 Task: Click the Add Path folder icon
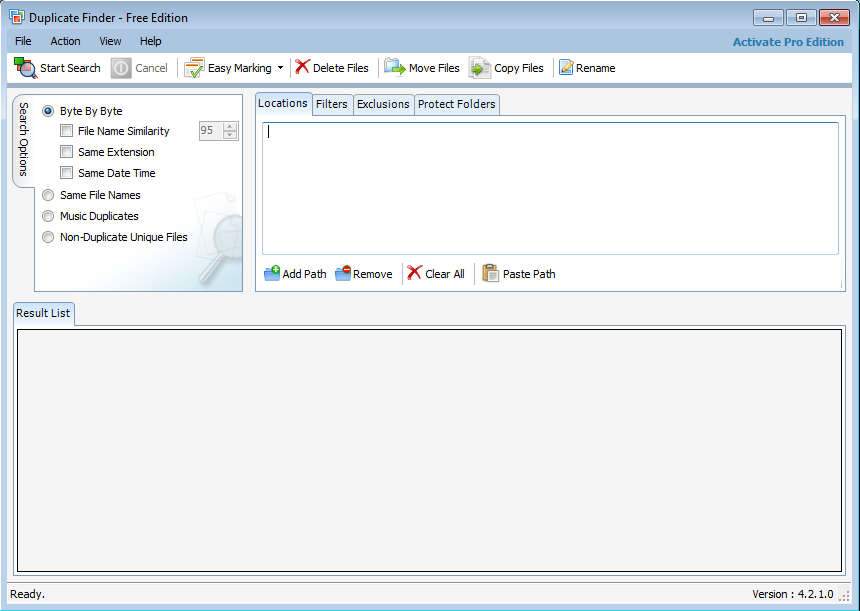[x=272, y=273]
